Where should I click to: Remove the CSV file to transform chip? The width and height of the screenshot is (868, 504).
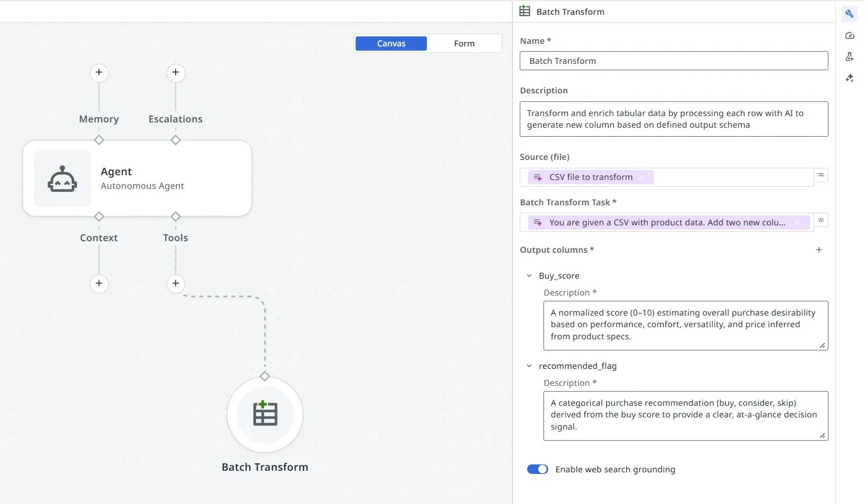tap(642, 177)
